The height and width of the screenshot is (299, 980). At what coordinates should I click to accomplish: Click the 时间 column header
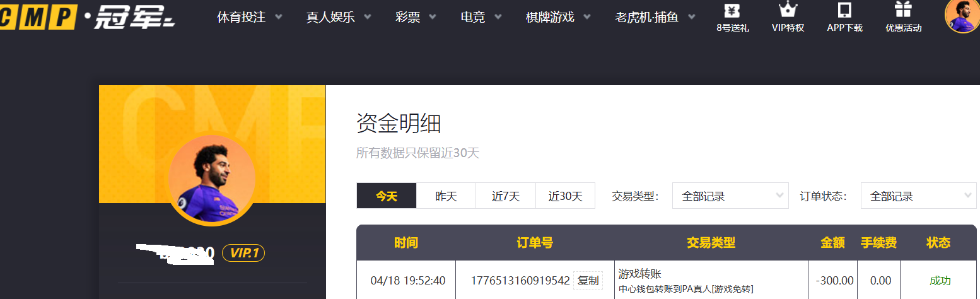pos(406,243)
